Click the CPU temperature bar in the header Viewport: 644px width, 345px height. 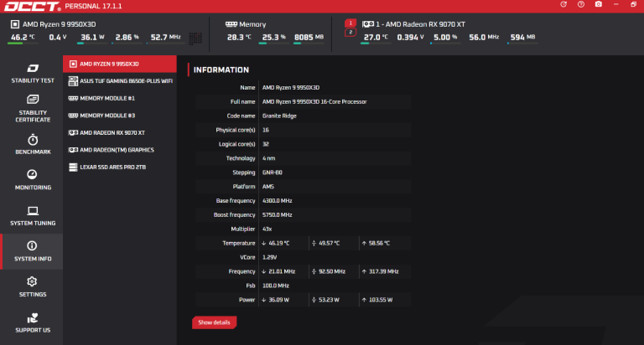[x=23, y=43]
